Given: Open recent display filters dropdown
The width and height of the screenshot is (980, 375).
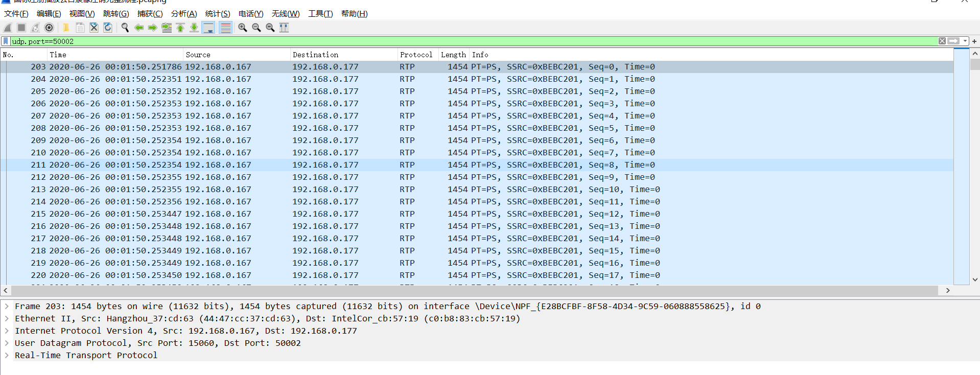Looking at the screenshot, I should [x=965, y=41].
